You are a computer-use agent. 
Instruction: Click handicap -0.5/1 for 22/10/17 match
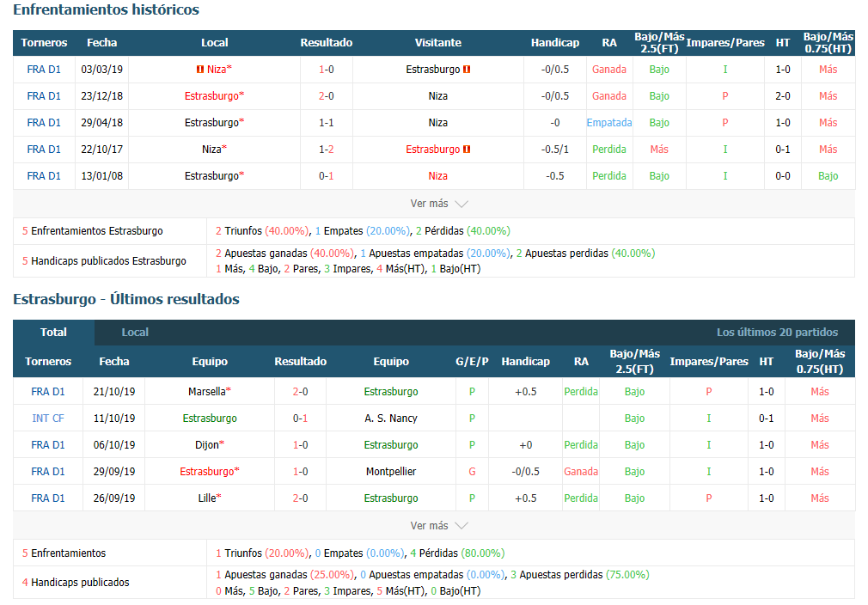click(554, 149)
